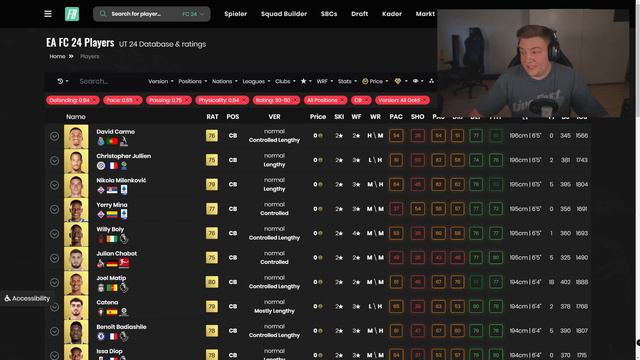Open the Accessibility widget
The image size is (640, 360).
[x=27, y=298]
